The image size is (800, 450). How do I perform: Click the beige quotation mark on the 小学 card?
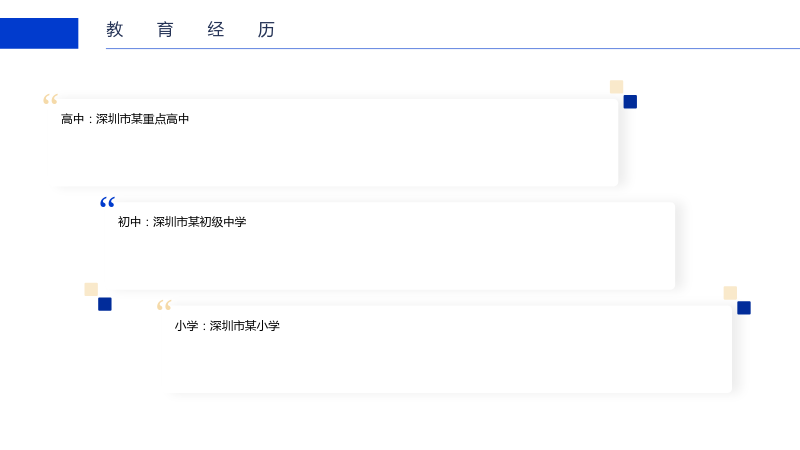coord(164,305)
